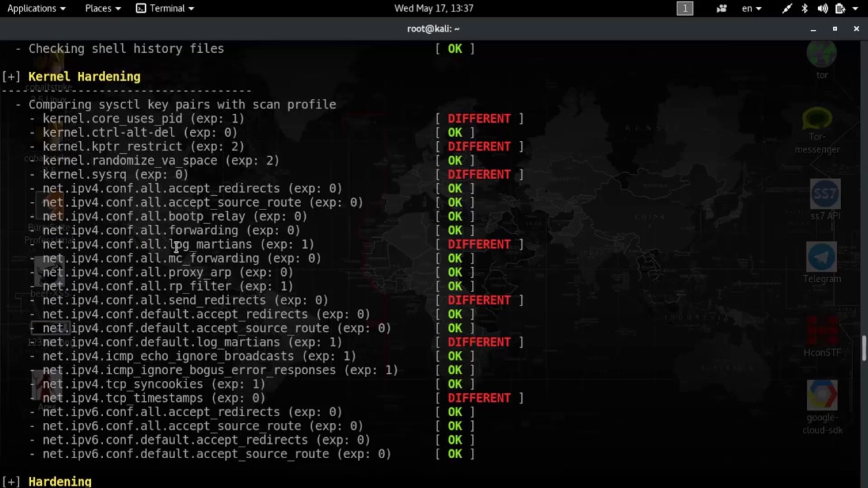Click the wired network connection icon
Screen dimensions: 868x488
pyautogui.click(x=787, y=8)
